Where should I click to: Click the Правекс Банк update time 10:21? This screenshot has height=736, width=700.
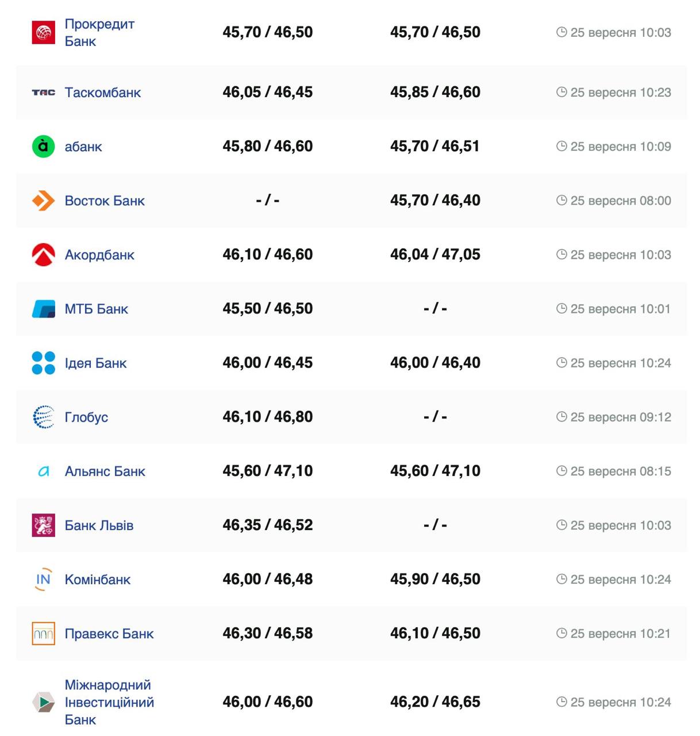[620, 634]
